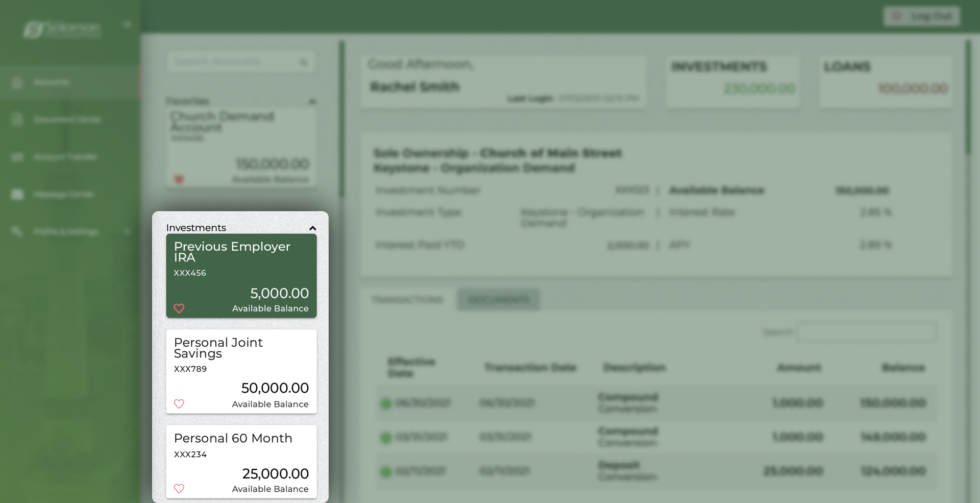Open the Church Demand Account favorite card
Screen dimensions: 980x503
[x=241, y=147]
